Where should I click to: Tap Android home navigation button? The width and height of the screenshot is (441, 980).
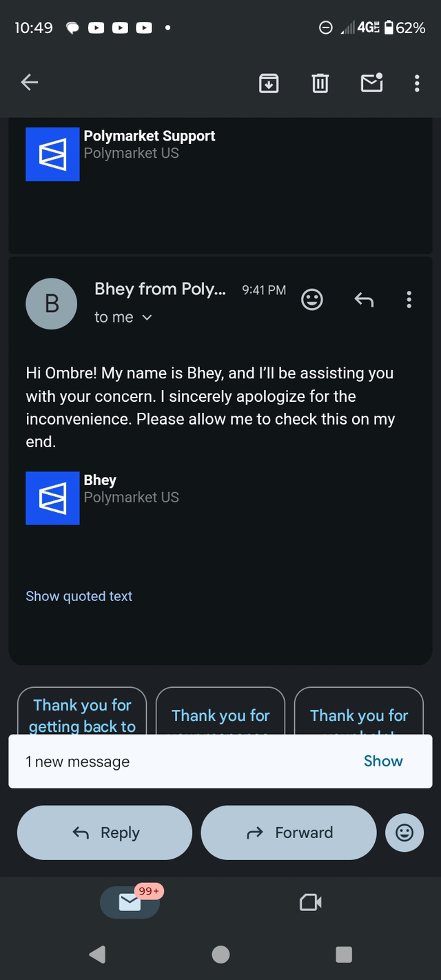click(220, 954)
